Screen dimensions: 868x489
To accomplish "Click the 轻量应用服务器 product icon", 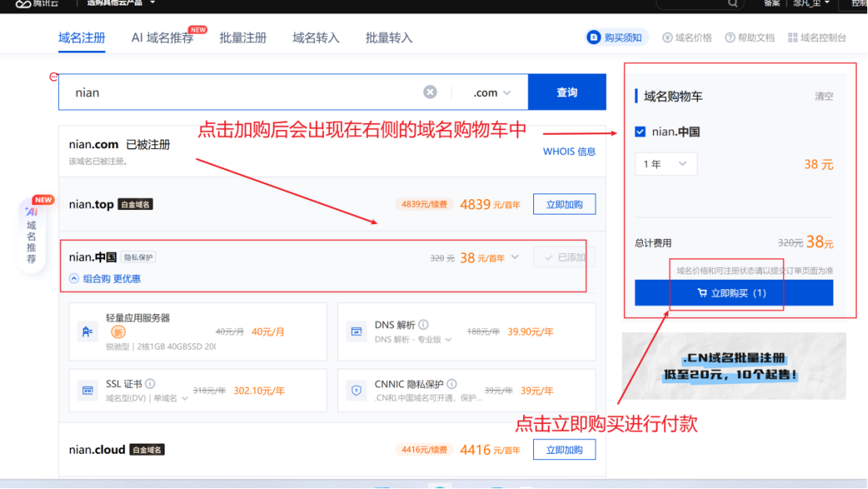I will tap(87, 331).
